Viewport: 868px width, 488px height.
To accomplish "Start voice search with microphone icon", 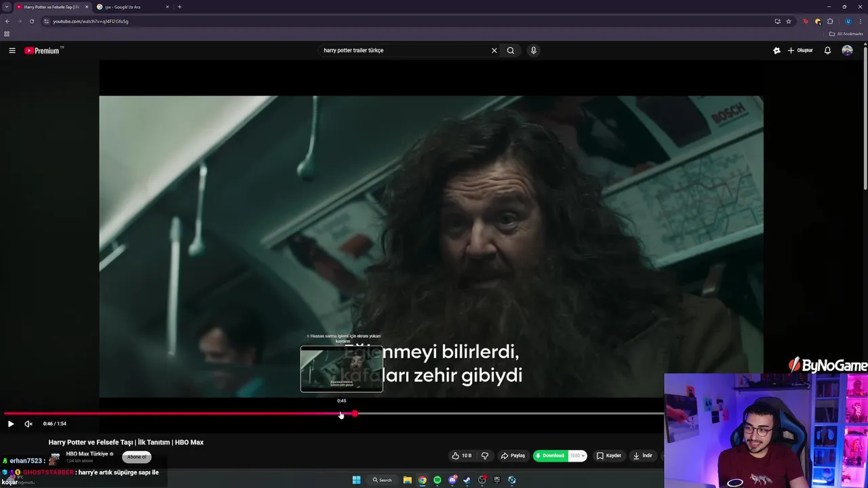I will pos(534,50).
